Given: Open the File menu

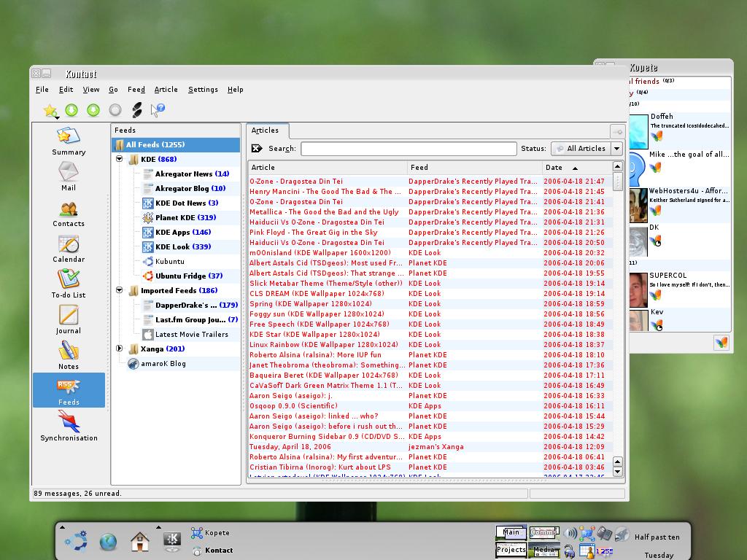Looking at the screenshot, I should 42,90.
